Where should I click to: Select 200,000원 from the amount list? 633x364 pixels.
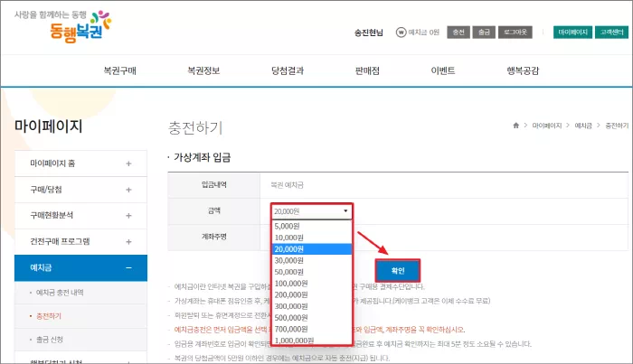[x=312, y=294]
